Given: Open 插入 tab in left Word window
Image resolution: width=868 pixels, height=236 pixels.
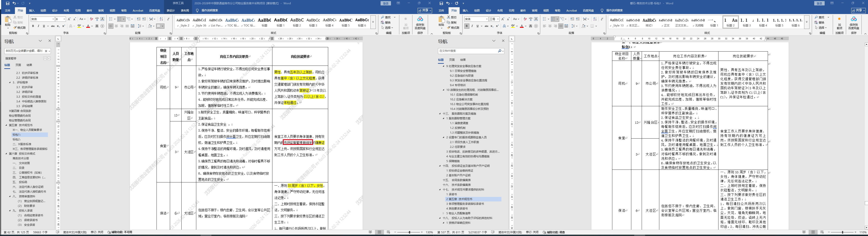Looking at the screenshot, I should (32, 10).
